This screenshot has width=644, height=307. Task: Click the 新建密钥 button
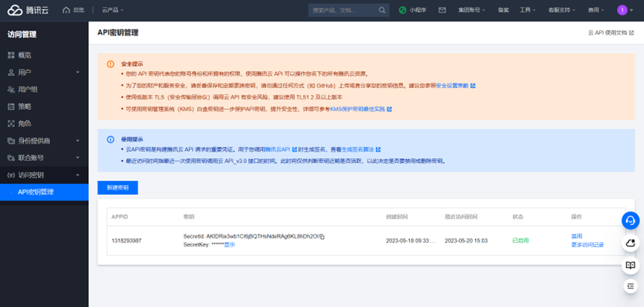[x=117, y=187]
